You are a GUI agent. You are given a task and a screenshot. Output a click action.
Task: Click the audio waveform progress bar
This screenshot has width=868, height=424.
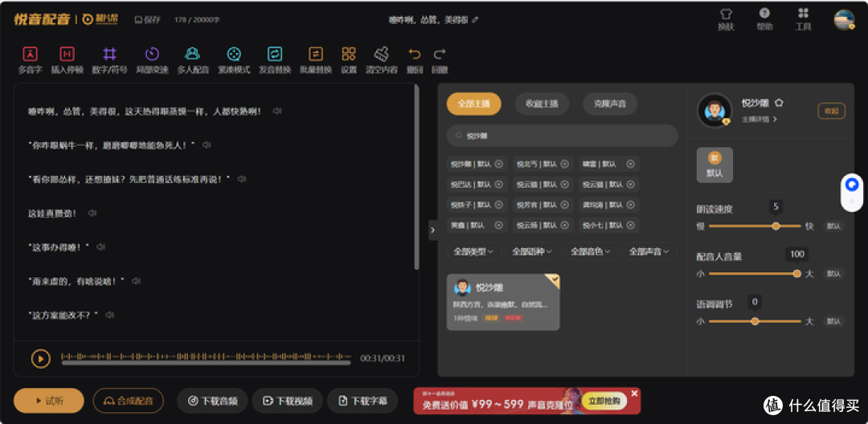[206, 358]
